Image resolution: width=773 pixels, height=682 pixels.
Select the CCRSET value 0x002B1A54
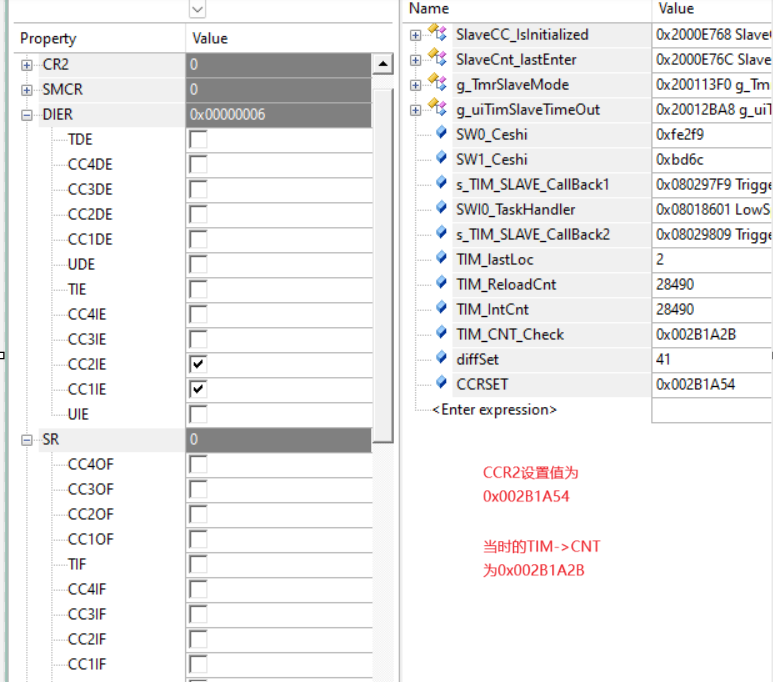pos(695,384)
